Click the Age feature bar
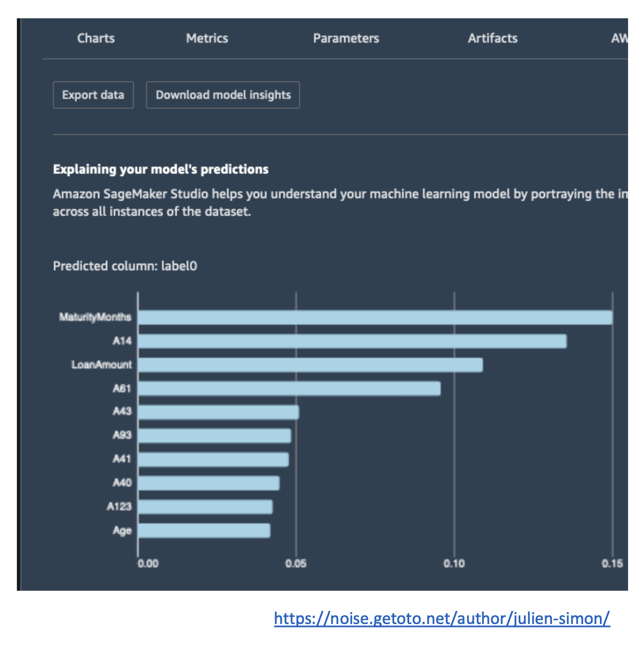This screenshot has width=644, height=647. click(204, 531)
